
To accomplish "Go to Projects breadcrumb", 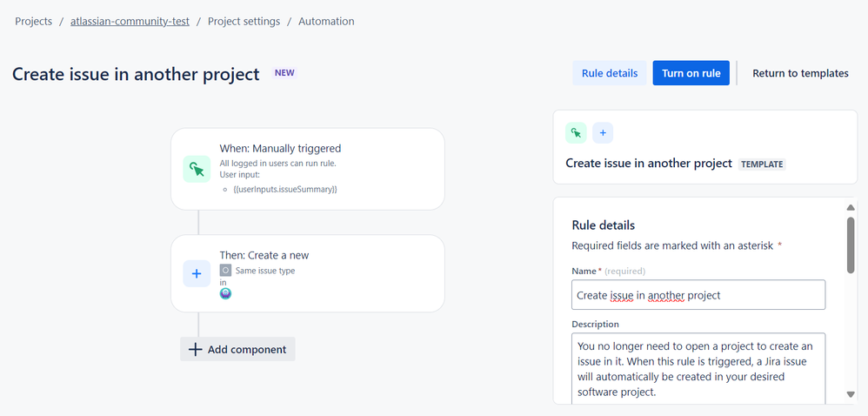I will click(x=33, y=22).
